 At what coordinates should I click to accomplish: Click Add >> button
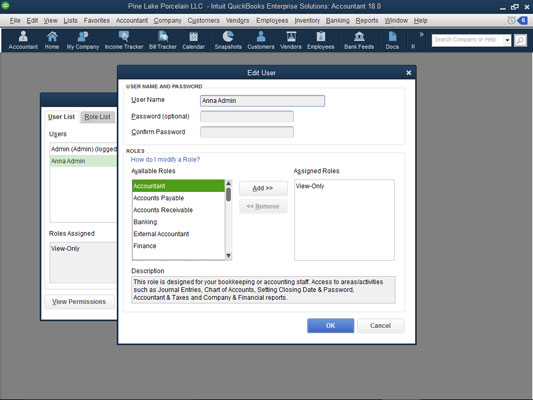click(x=263, y=188)
